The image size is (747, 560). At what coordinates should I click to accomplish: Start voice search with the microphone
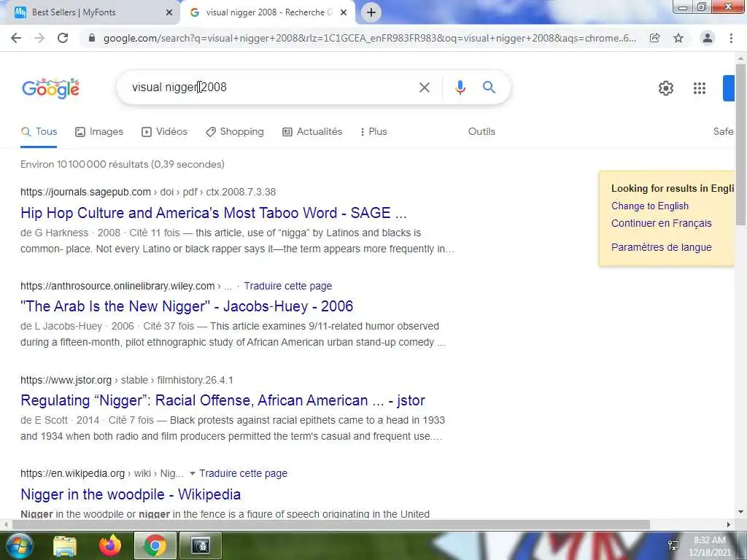click(x=460, y=87)
